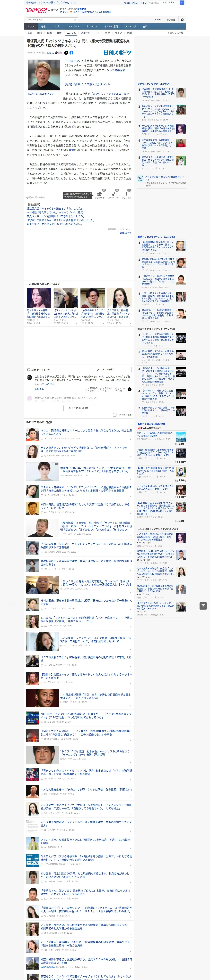Select the 速報 tab

pos(43,27)
